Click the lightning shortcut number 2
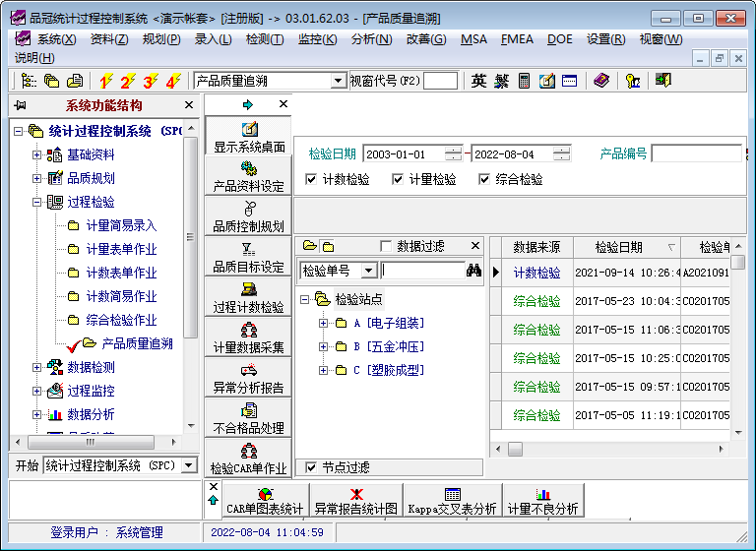756x551 pixels. click(x=128, y=81)
